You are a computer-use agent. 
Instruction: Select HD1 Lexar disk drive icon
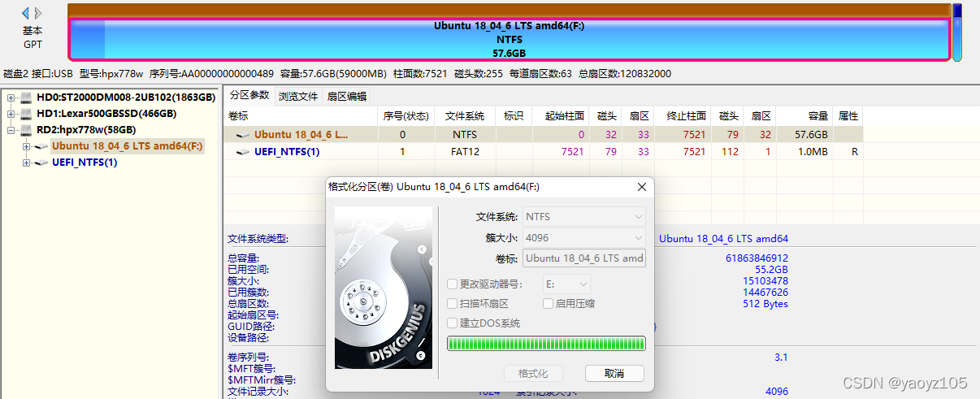click(x=26, y=114)
